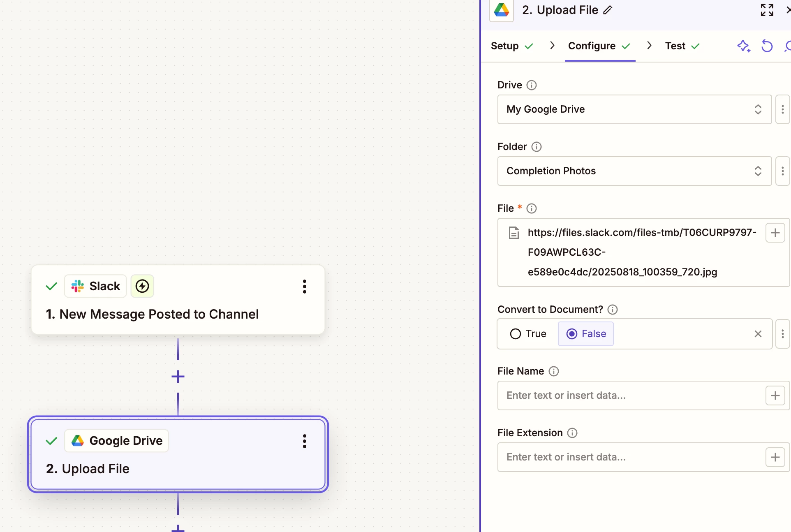Open the Drive dropdown My Google Drive

pyautogui.click(x=634, y=109)
